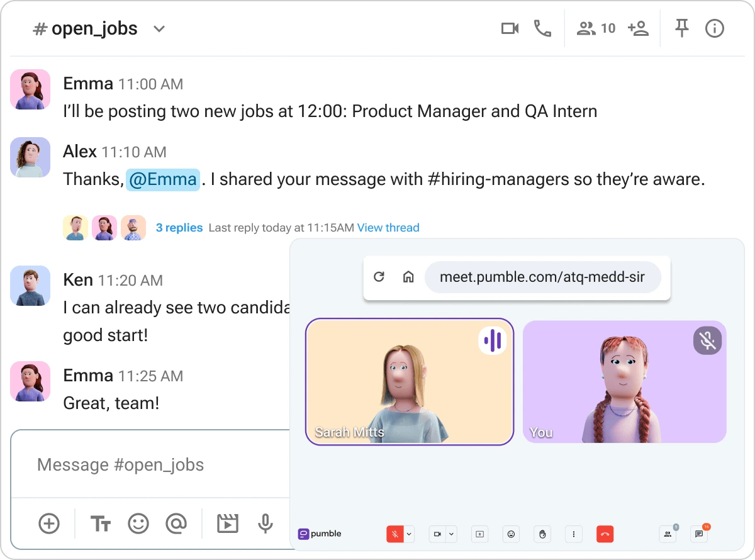This screenshot has height=560, width=755.
Task: Start an audio call from the channel header
Action: click(541, 28)
